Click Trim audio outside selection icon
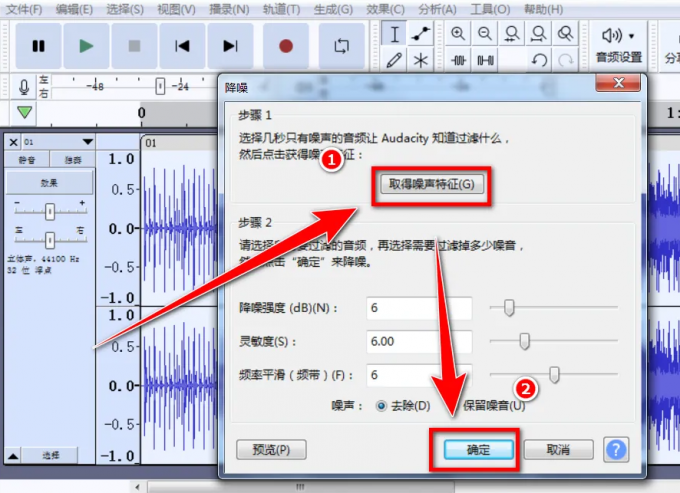 coord(458,60)
